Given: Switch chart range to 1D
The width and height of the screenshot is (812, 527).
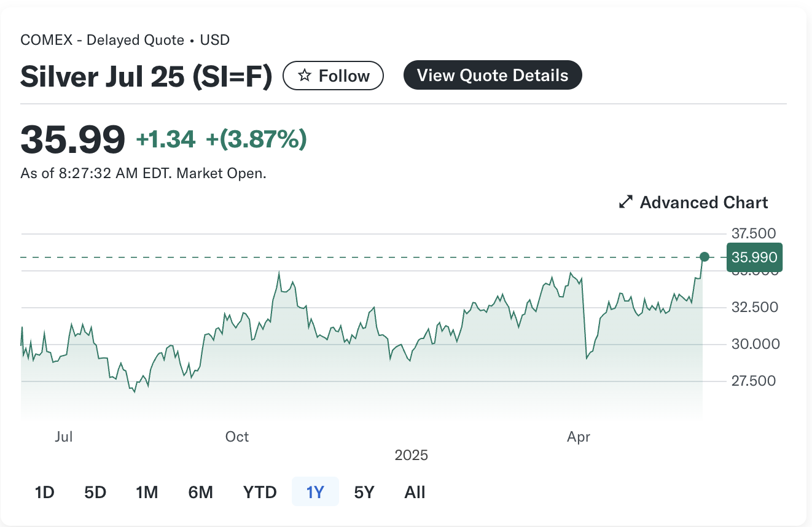Looking at the screenshot, I should click(x=45, y=492).
